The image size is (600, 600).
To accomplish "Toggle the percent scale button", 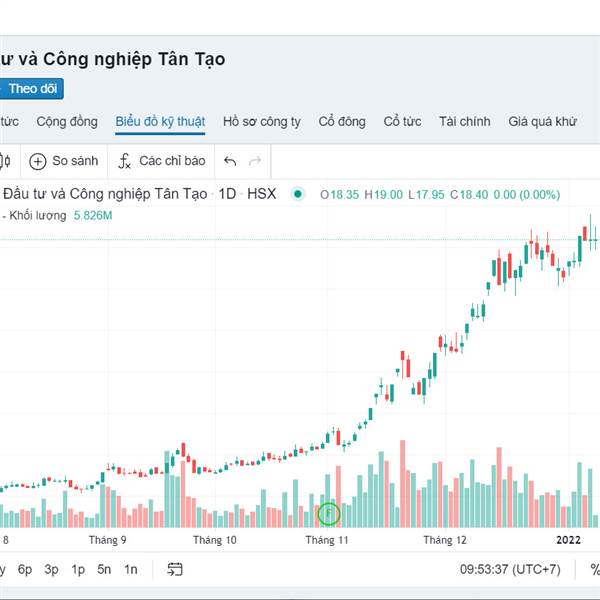I will [595, 569].
